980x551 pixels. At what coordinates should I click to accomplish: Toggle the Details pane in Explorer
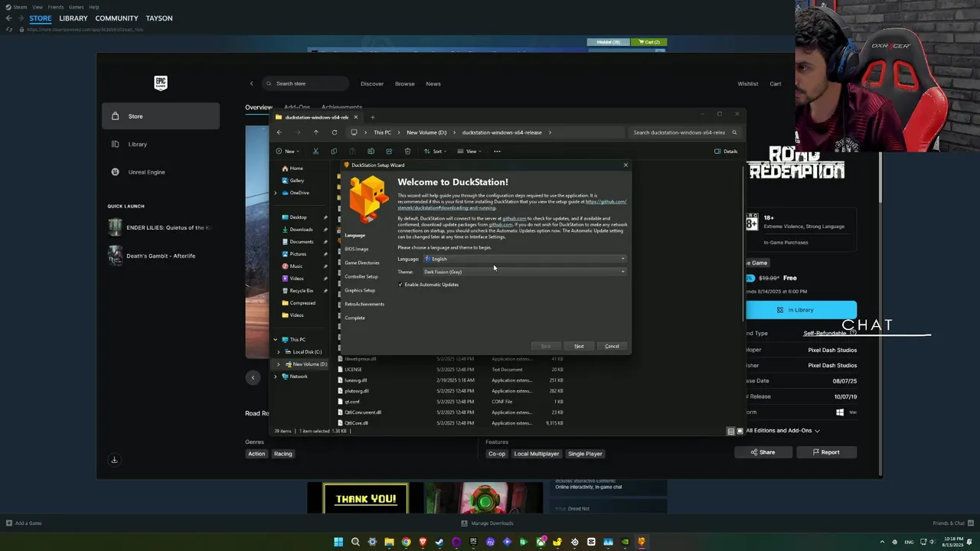[726, 151]
